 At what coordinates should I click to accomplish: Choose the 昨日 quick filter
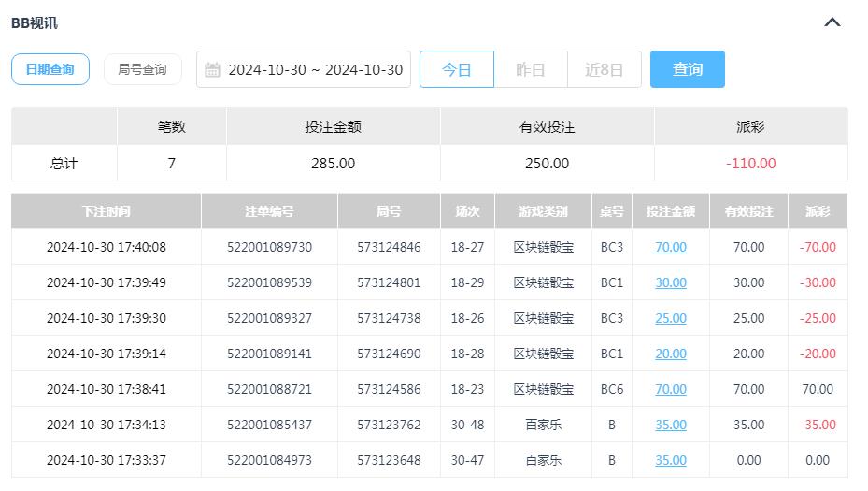(530, 70)
